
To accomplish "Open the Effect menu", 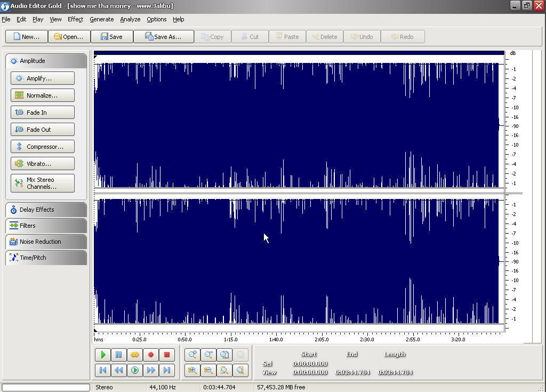I will tap(75, 19).
